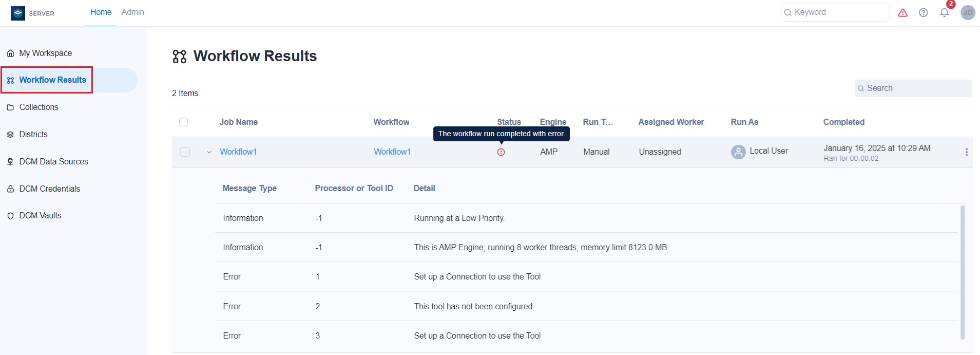
Task: Click the red alert triangle icon
Action: coord(902,13)
